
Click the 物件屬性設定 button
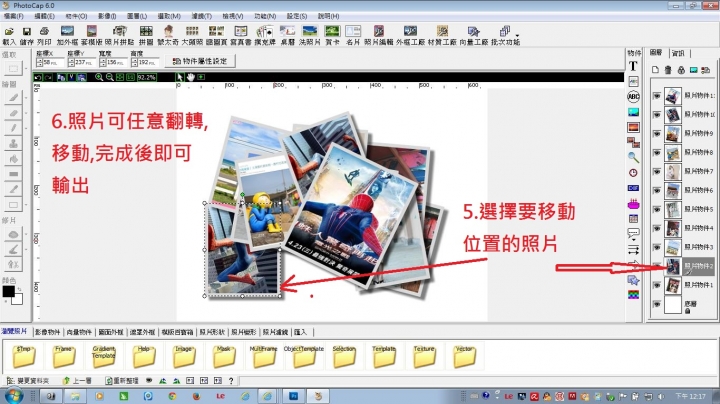[x=200, y=61]
